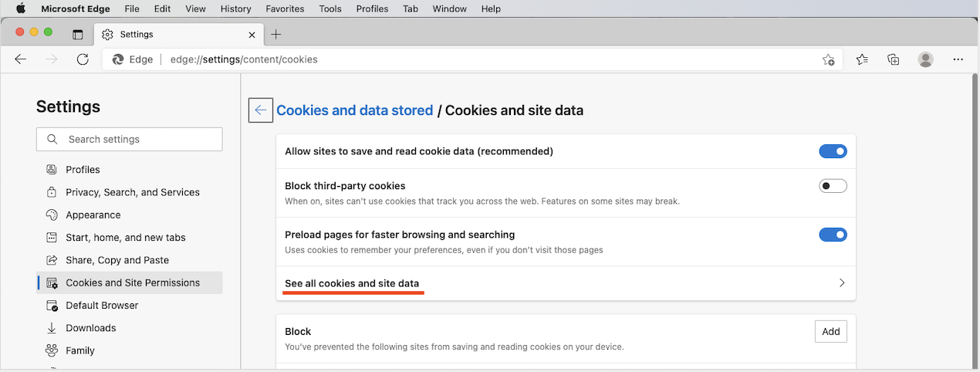Click Add button in the Block section
This screenshot has height=372, width=980.
831,331
